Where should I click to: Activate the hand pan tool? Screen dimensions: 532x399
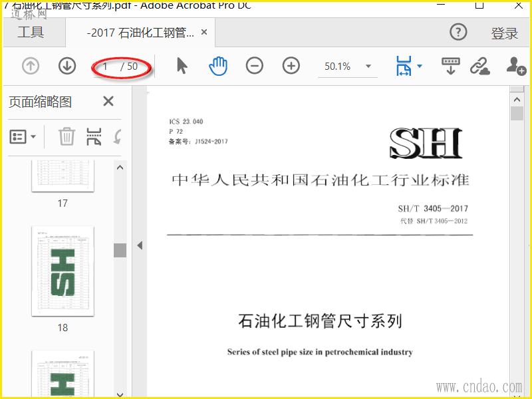point(218,66)
